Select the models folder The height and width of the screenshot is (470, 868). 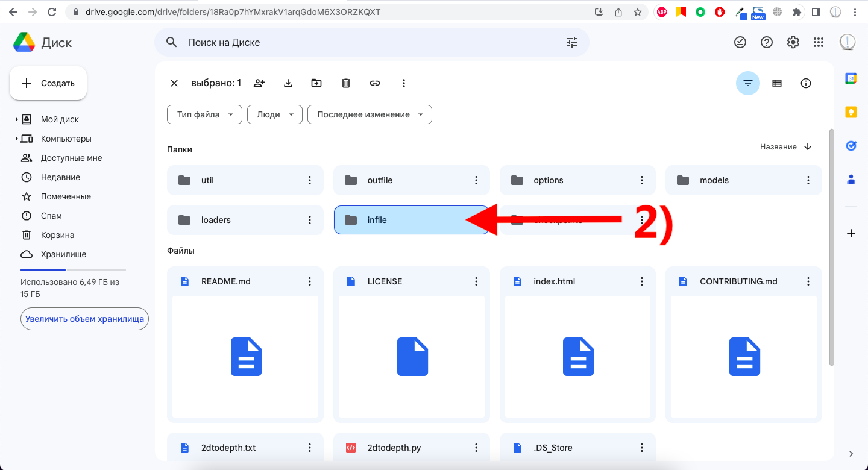[744, 180]
